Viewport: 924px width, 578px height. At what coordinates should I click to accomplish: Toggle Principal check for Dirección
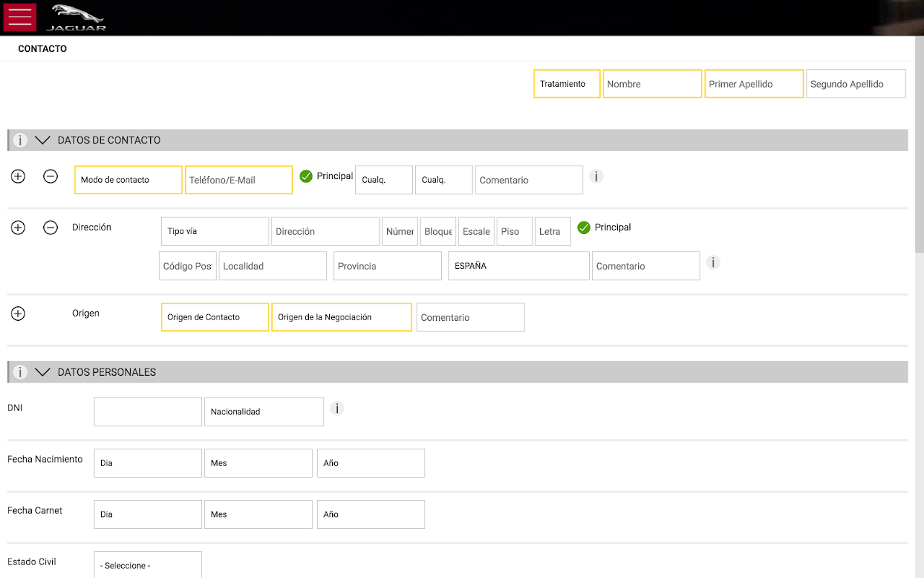point(584,228)
